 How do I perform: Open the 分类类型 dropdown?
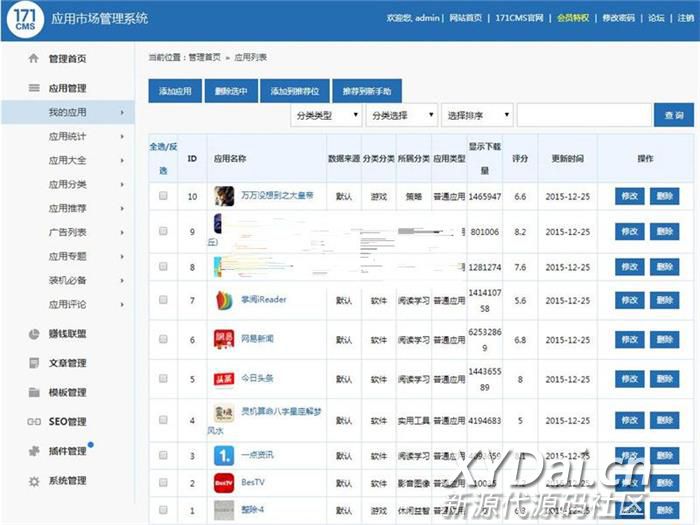click(x=326, y=115)
